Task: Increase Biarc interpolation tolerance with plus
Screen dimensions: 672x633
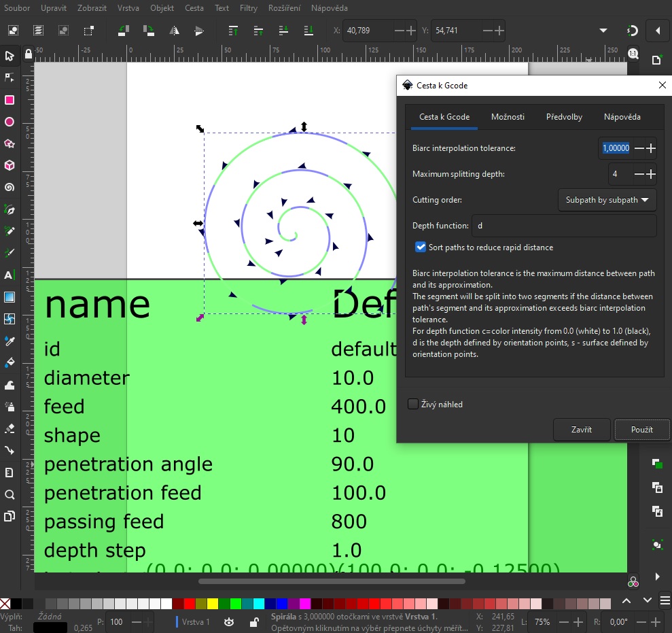Action: point(651,148)
